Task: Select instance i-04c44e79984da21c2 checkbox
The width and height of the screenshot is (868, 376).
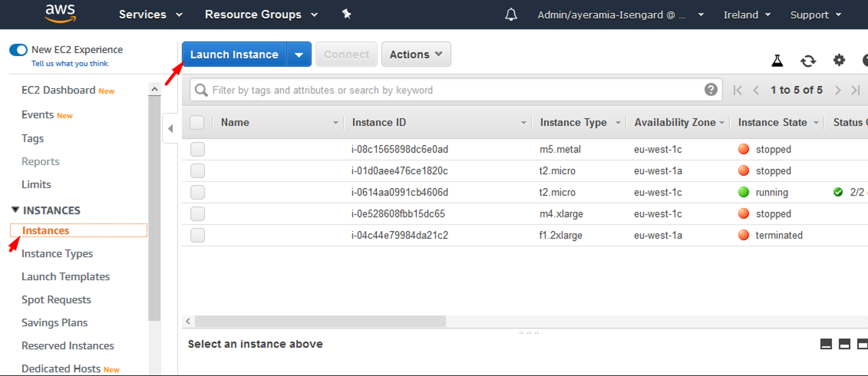Action: click(197, 235)
